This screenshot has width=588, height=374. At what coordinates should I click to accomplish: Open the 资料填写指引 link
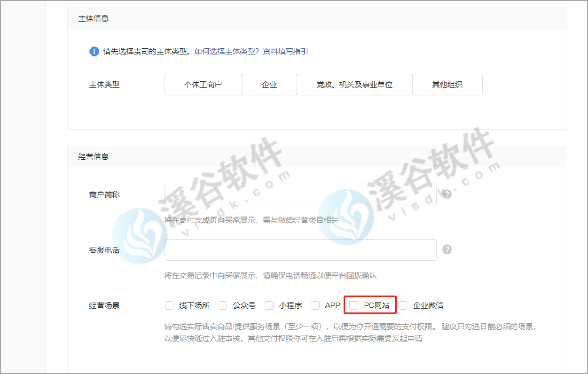point(286,51)
